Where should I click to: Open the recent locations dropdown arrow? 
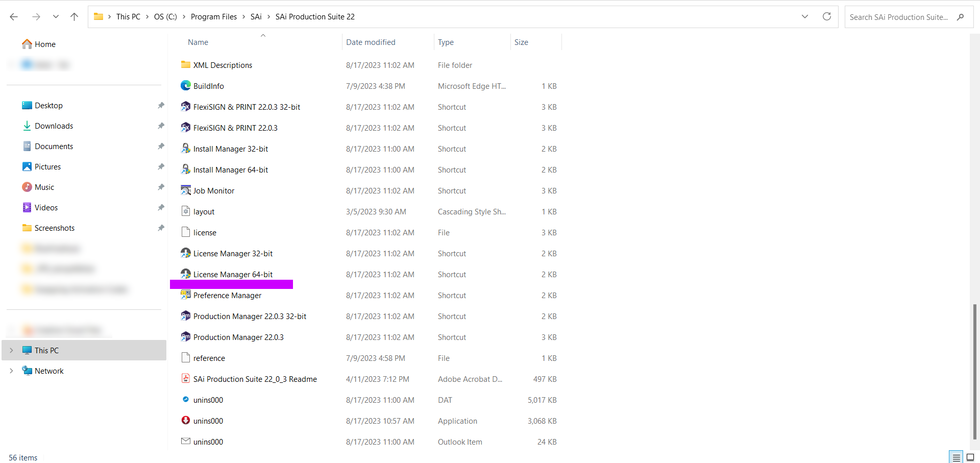[56, 17]
